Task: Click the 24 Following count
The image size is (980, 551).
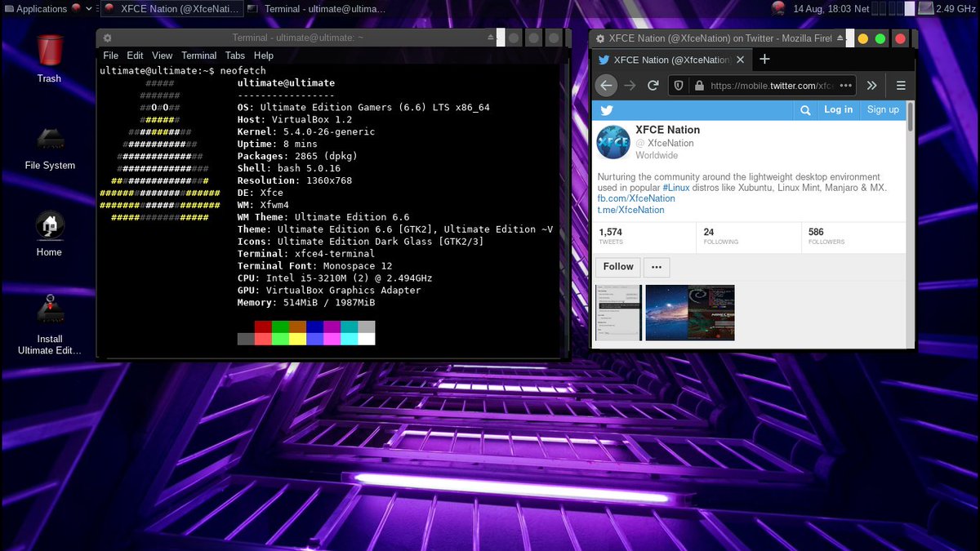Action: (x=721, y=236)
